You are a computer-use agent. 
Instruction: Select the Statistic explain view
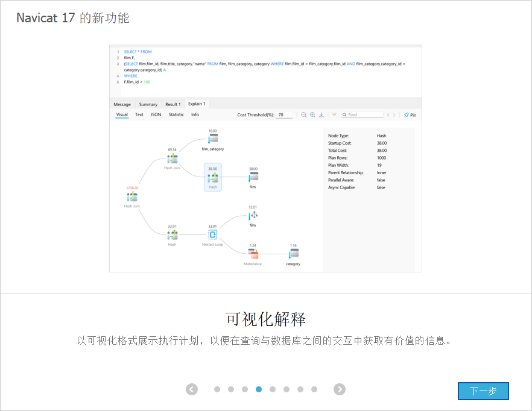click(176, 115)
